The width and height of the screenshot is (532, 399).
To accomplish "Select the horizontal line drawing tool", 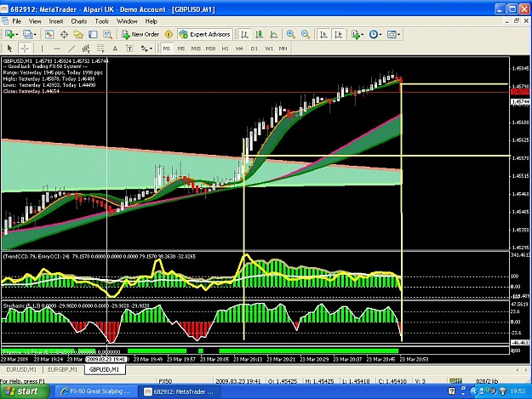I will point(57,48).
